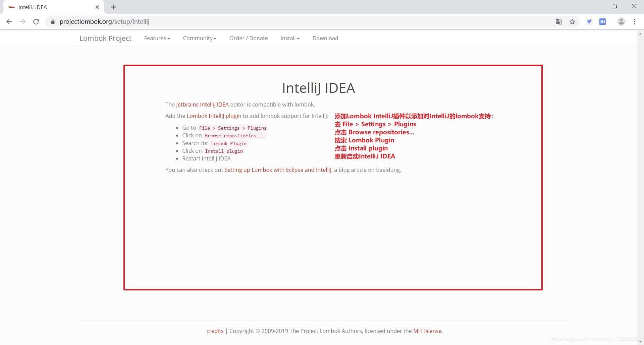The width and height of the screenshot is (644, 345).
Task: Click the 'File > Settings > Plugins' code text
Action: tap(233, 128)
